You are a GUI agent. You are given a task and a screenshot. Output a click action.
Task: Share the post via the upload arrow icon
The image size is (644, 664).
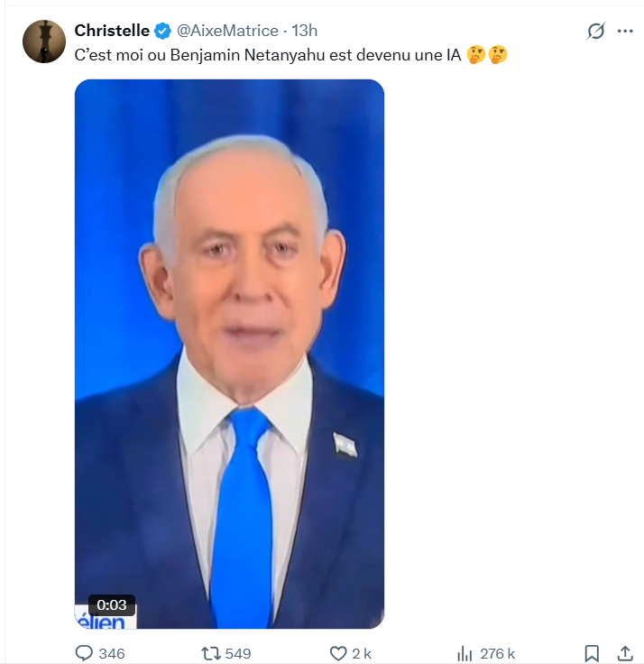[x=624, y=652]
